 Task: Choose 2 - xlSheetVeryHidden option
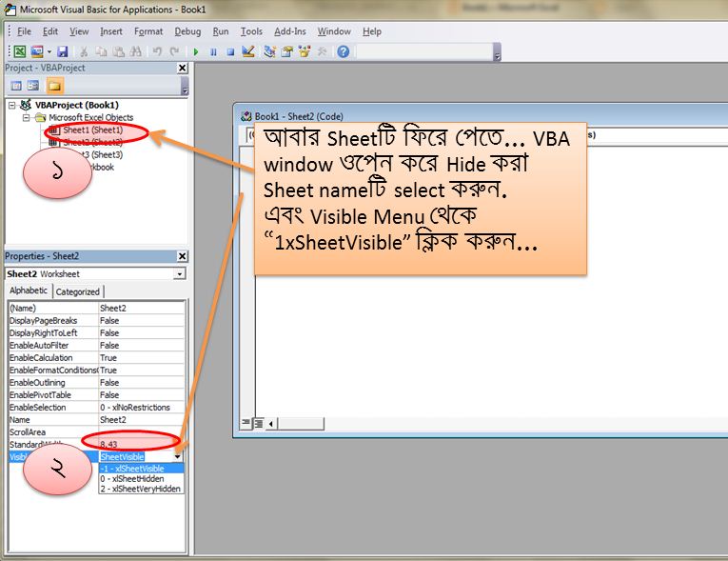[x=142, y=489]
